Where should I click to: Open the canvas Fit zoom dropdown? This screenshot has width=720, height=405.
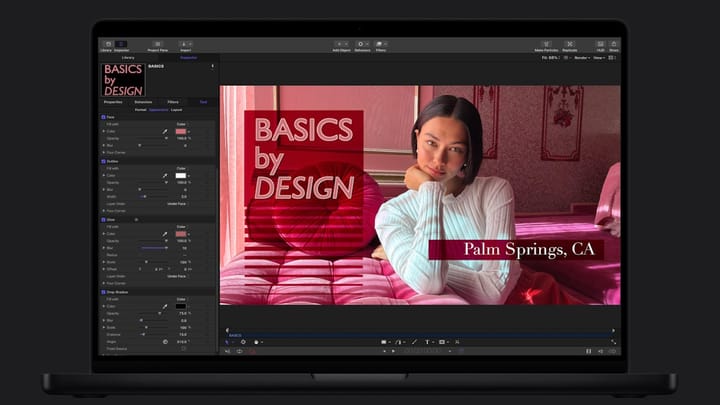coord(550,58)
